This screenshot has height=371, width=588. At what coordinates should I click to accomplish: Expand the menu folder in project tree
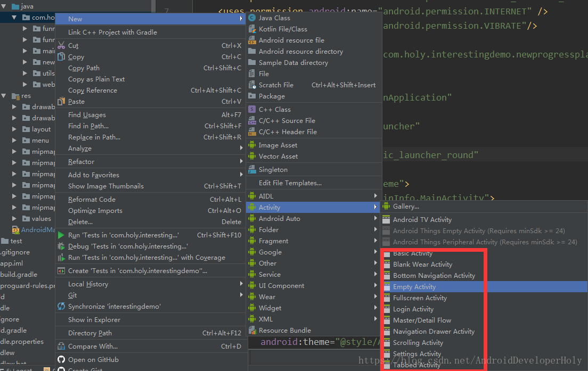point(14,141)
